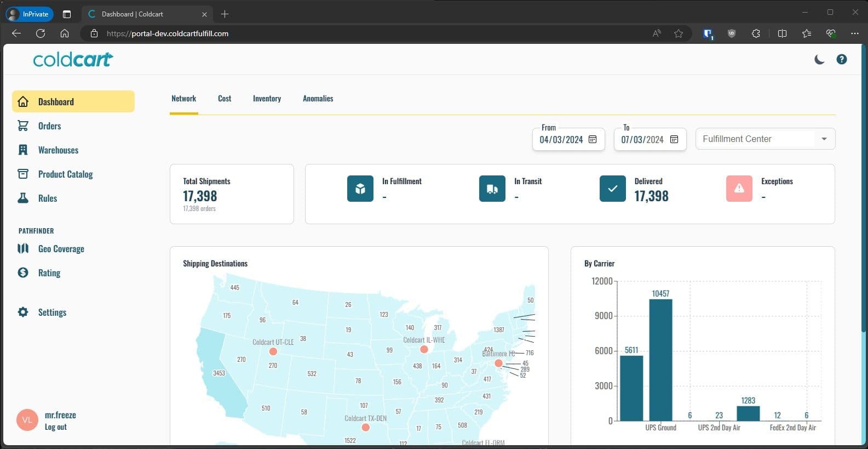Viewport: 868px width, 449px height.
Task: Click the chart bar labeled 5611
Action: coord(631,388)
